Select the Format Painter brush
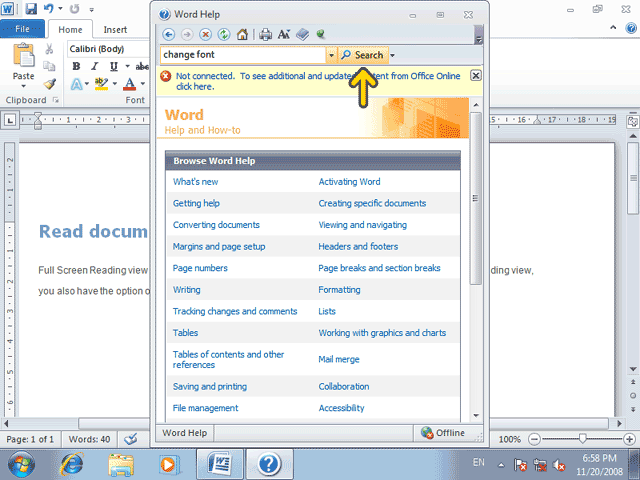 point(49,84)
